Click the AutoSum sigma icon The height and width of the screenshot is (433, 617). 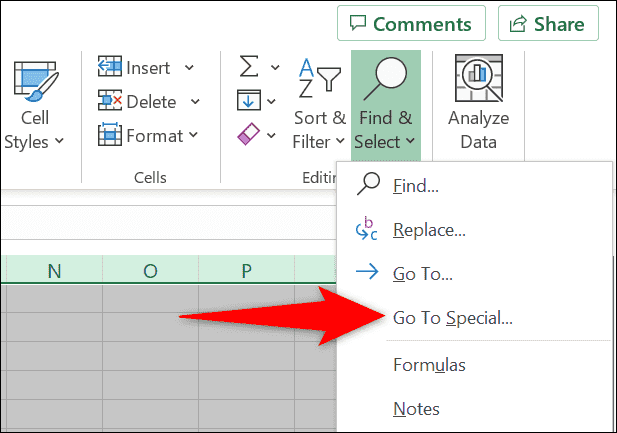[x=248, y=67]
